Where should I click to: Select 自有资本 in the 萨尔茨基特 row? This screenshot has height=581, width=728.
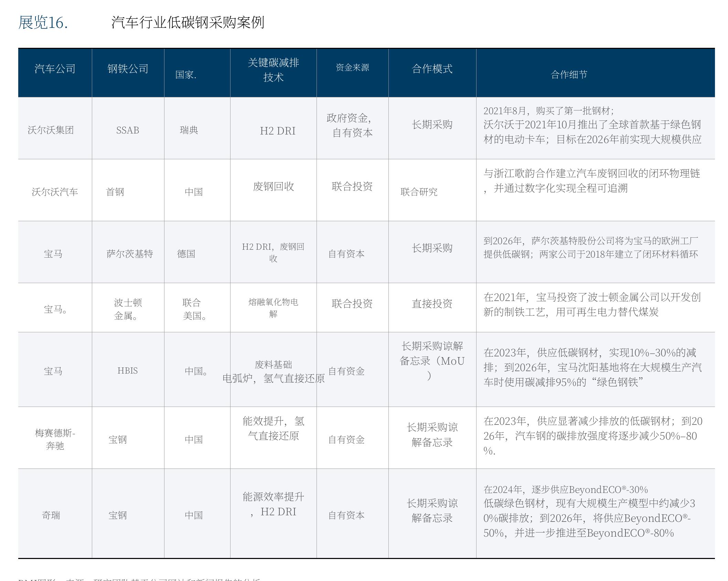346,254
